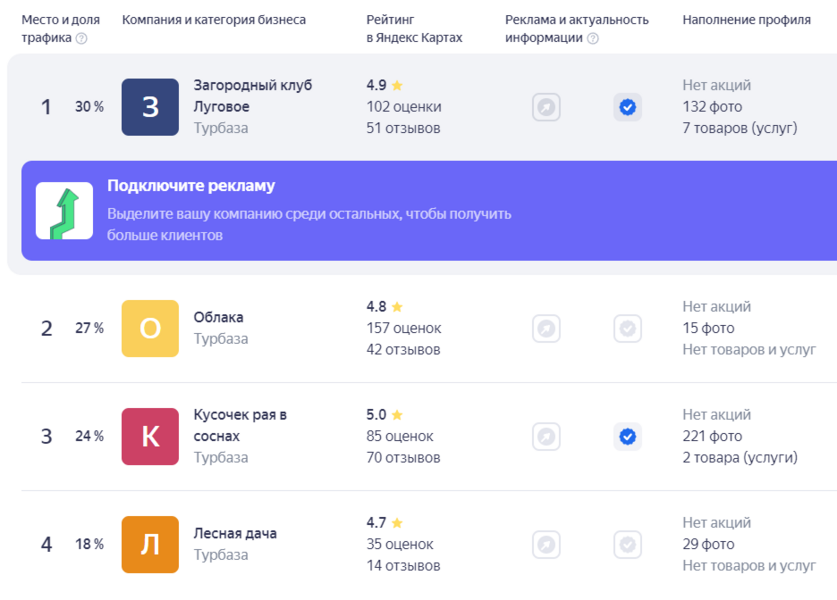
Task: Click '42 отзывов' text
Action: click(403, 350)
